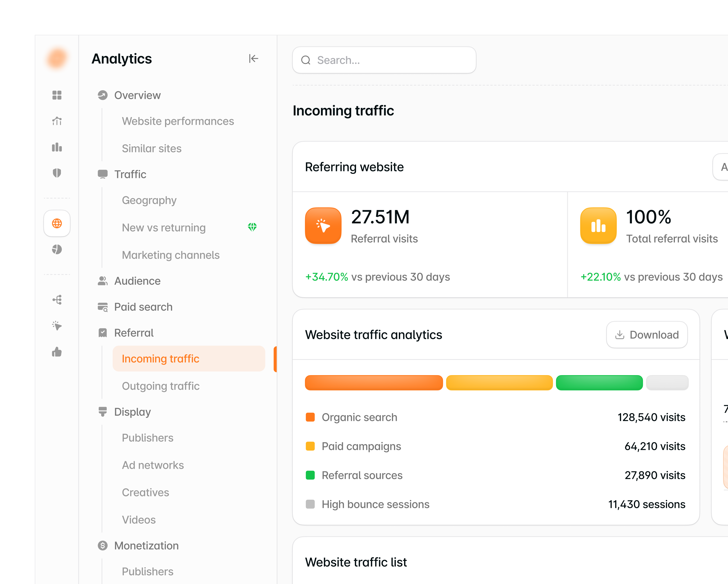Open the thumbs up icon in rail

[57, 352]
